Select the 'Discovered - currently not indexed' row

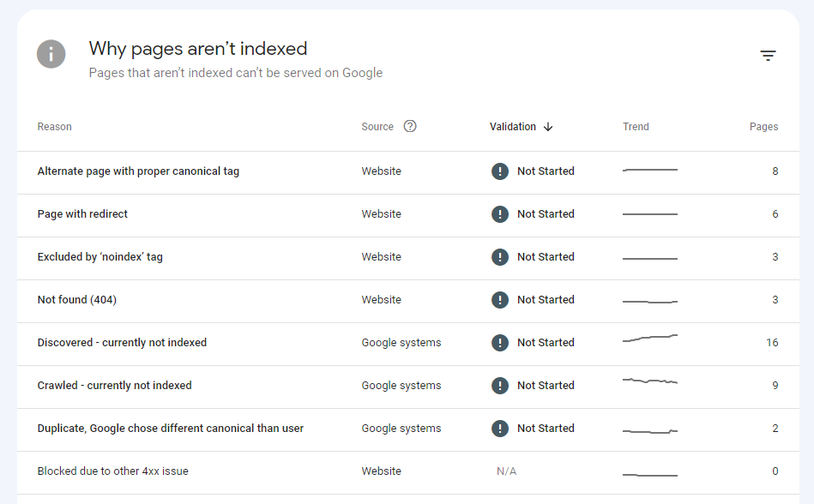[x=122, y=342]
